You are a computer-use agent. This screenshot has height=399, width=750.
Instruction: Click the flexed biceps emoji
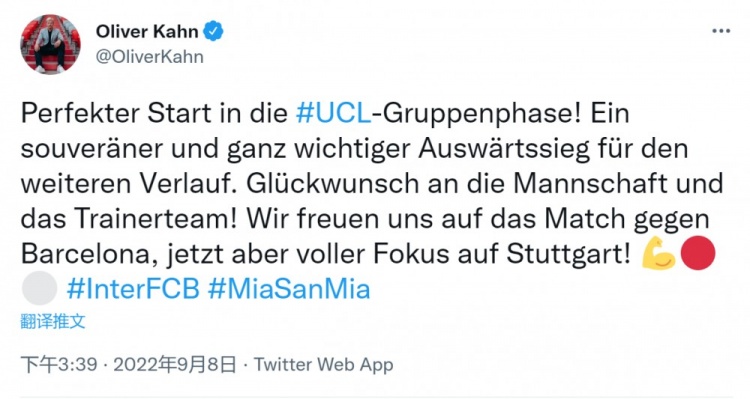(x=659, y=253)
